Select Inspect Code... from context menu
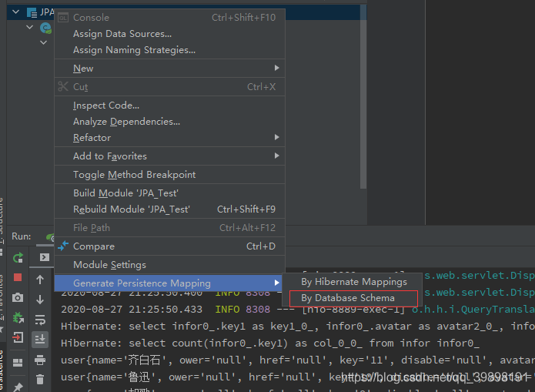 [170, 106]
